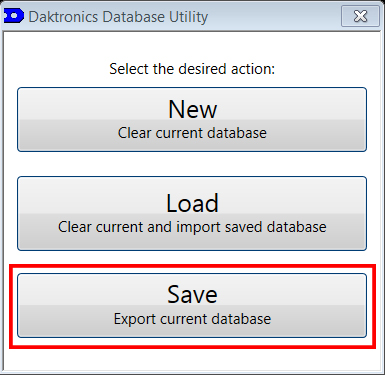This screenshot has height=375, width=385.
Task: Dismiss the dialog with the X button
Action: pos(360,16)
